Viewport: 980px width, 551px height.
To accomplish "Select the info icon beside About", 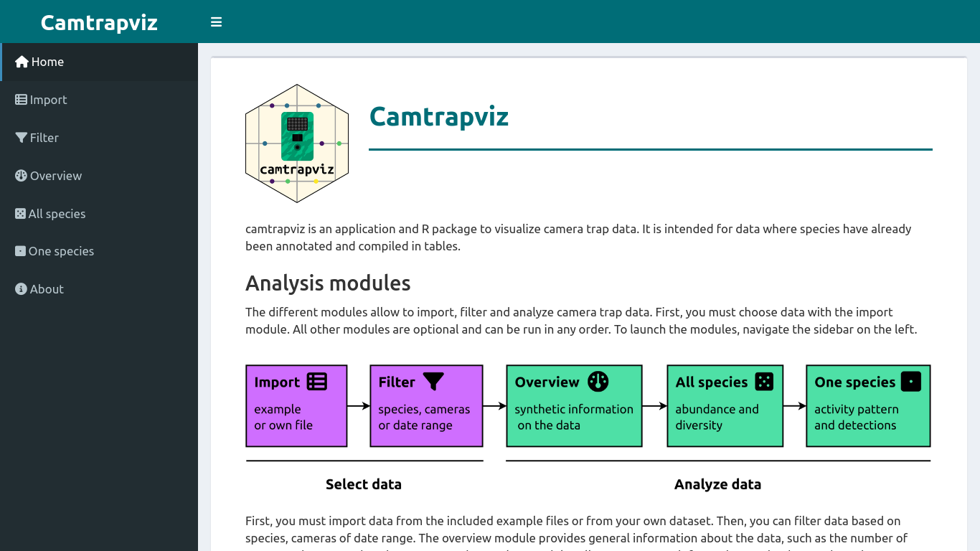I will (20, 288).
